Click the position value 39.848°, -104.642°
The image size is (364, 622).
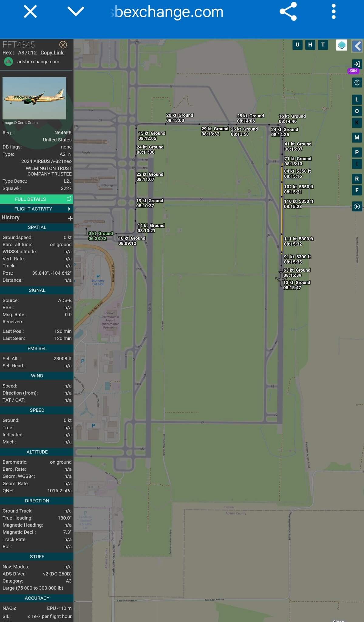(x=52, y=273)
